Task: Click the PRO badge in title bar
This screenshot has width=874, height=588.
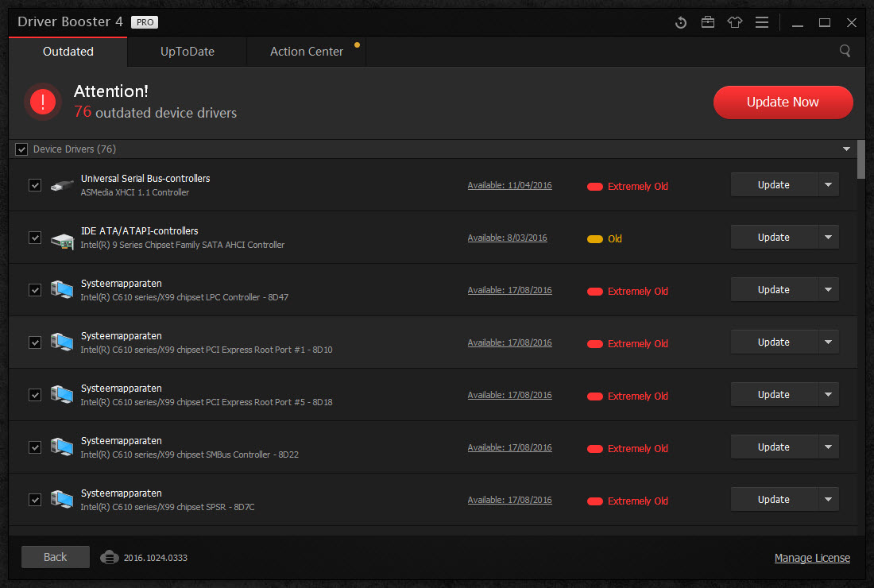Action: (145, 22)
